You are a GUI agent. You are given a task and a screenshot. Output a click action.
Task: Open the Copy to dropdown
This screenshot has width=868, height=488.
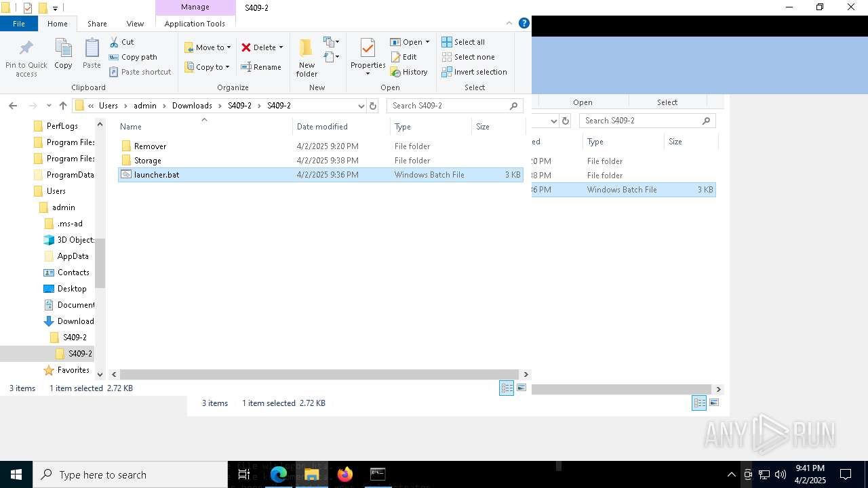coord(208,67)
